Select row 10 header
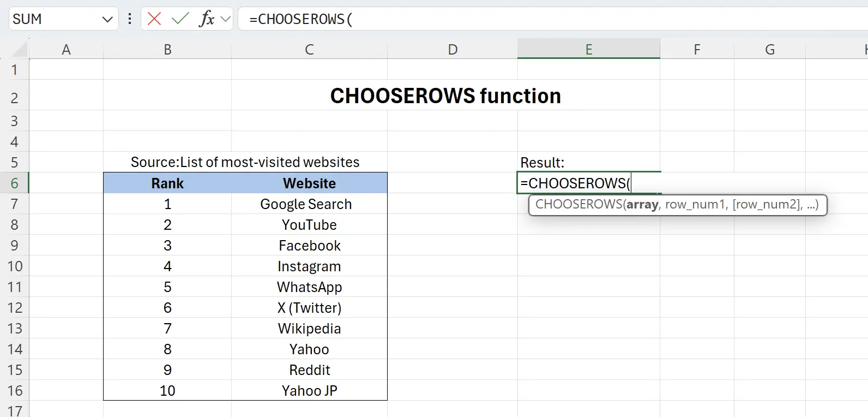This screenshot has height=417, width=868. click(15, 266)
